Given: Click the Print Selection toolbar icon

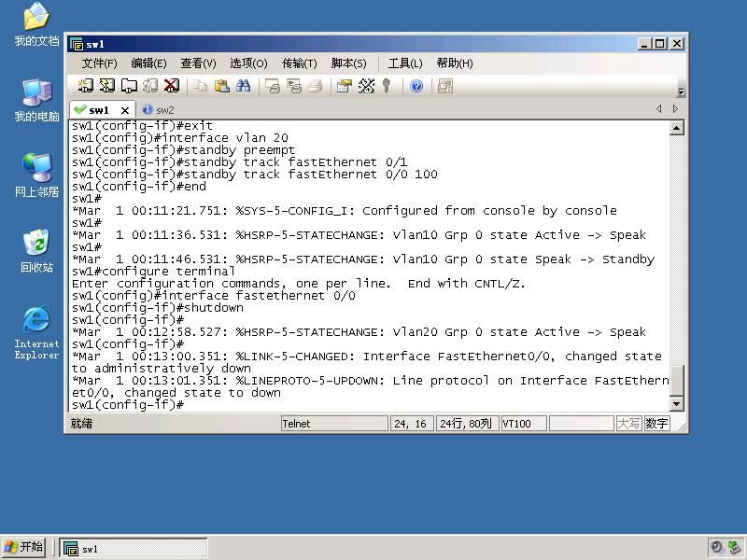Looking at the screenshot, I should [294, 86].
